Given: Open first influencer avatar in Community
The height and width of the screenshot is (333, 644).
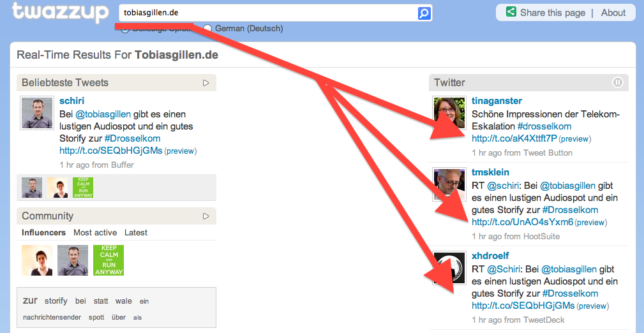Looking at the screenshot, I should coord(37,260).
